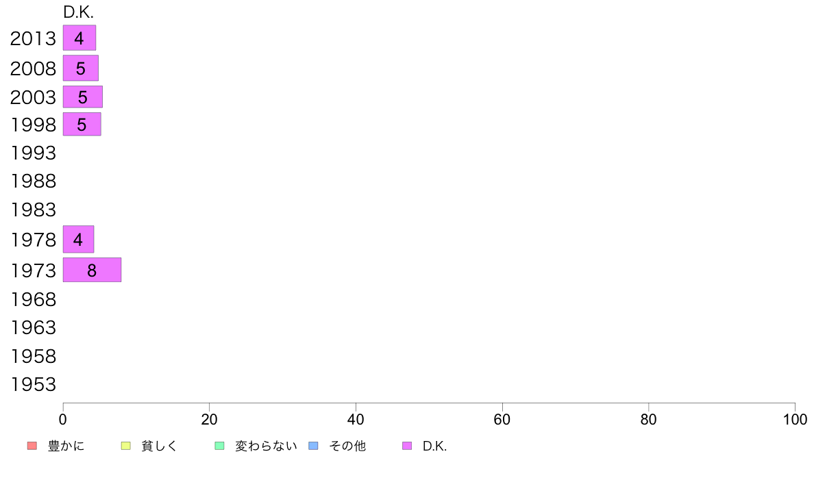This screenshot has height=504, width=814.
Task: Click the 1953 year label
Action: click(33, 385)
